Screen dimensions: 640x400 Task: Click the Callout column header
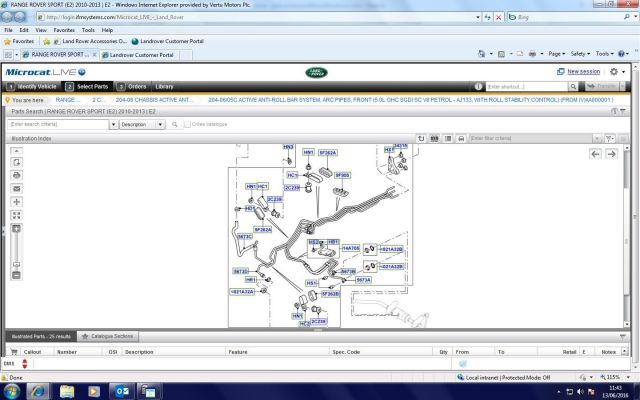32,352
